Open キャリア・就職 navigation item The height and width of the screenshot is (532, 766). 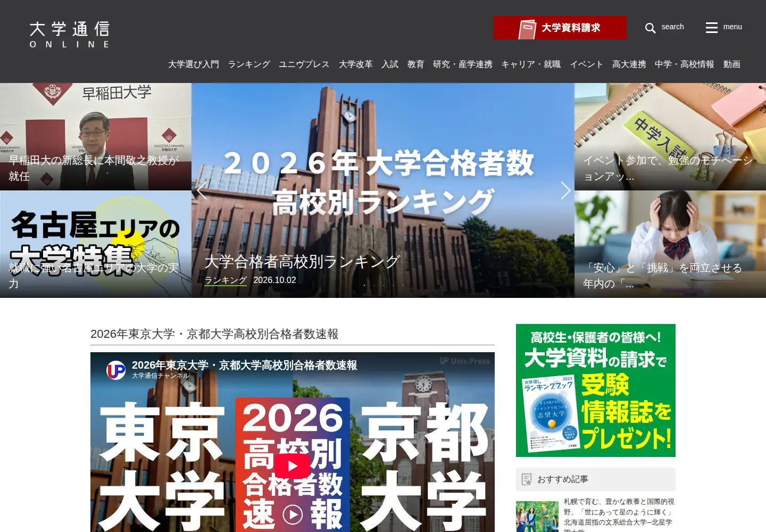[x=531, y=64]
